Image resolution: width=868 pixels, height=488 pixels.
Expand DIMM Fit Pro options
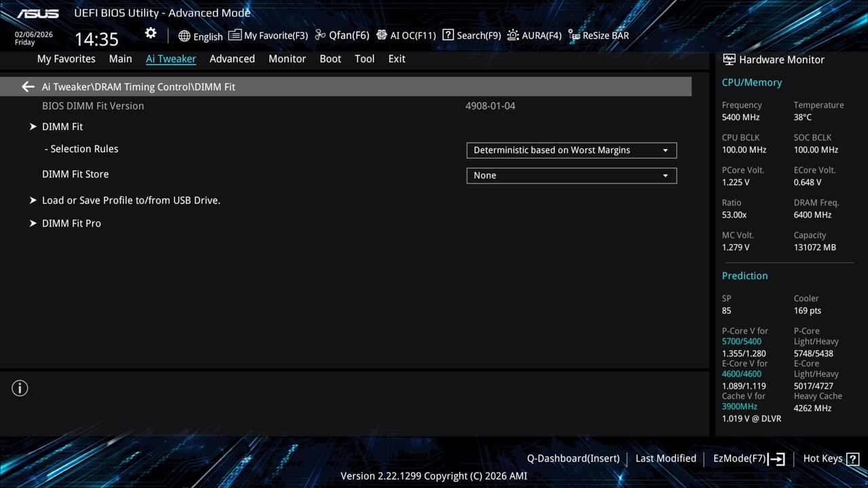(x=71, y=223)
